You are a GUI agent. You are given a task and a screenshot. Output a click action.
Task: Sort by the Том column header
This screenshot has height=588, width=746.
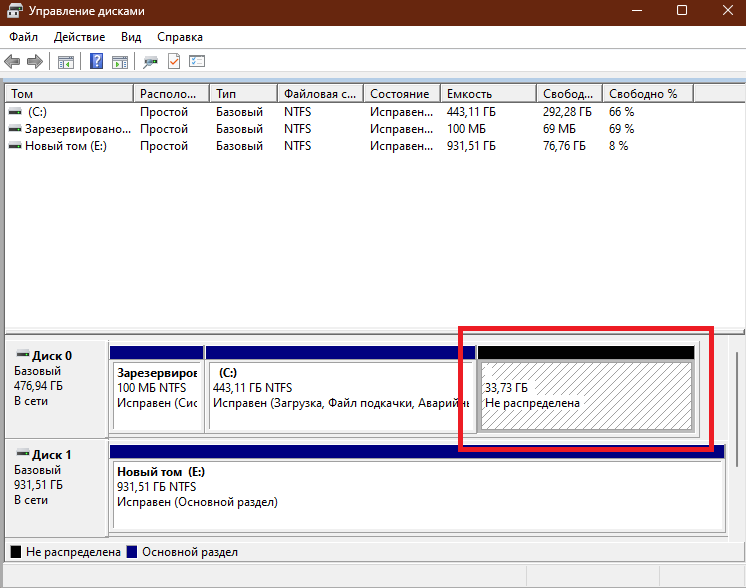[69, 94]
